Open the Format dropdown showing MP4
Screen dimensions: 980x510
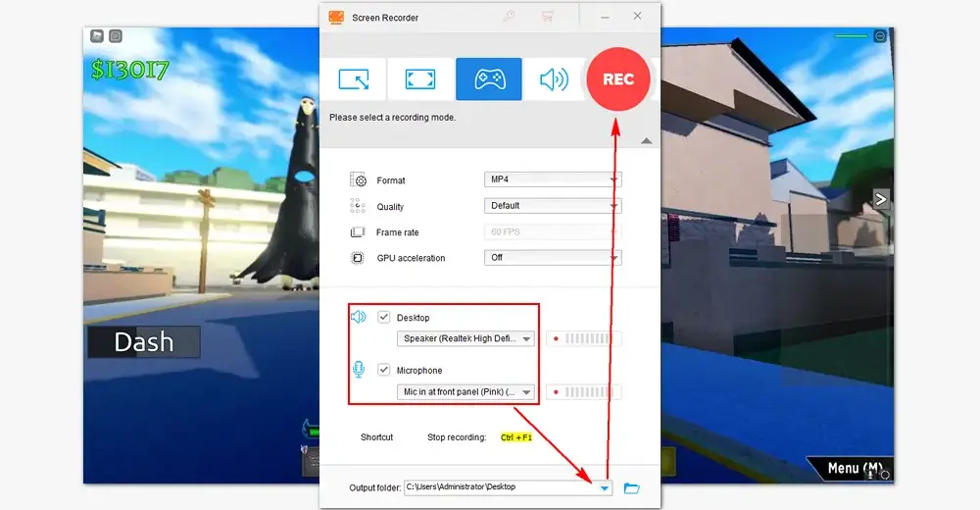coord(553,179)
